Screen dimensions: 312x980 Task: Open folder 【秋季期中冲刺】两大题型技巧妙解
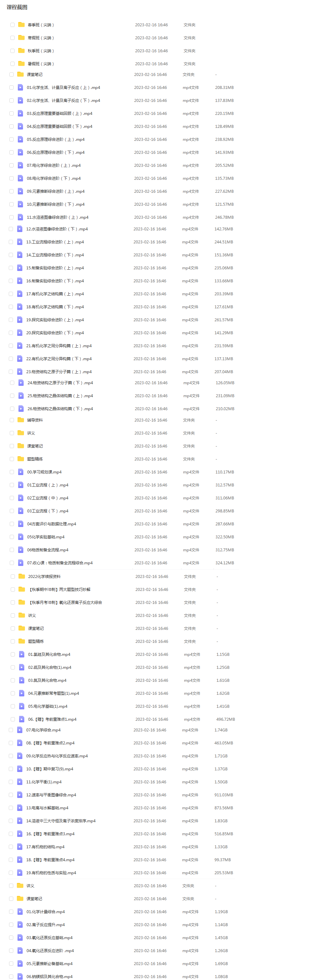coord(59,589)
